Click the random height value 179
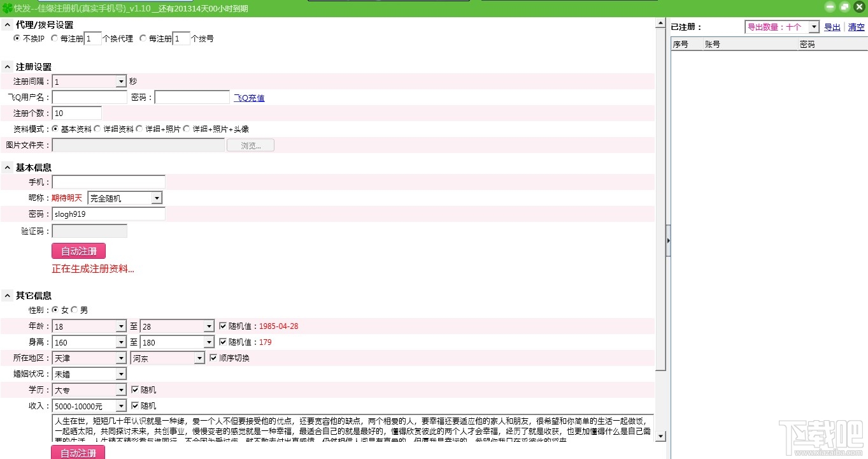868x459 pixels. 265,342
